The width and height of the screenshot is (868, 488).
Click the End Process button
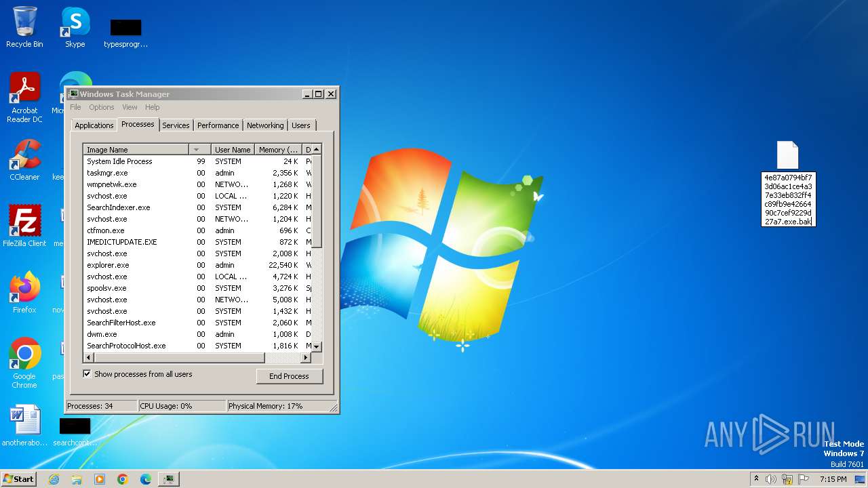click(289, 376)
